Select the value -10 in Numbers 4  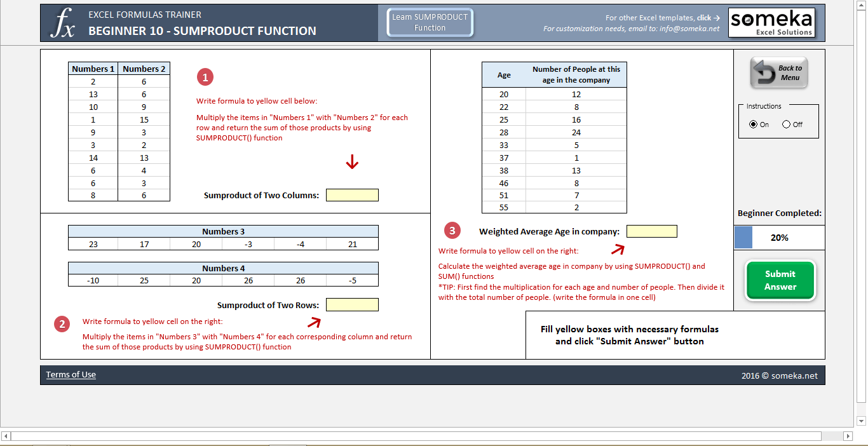pos(93,281)
